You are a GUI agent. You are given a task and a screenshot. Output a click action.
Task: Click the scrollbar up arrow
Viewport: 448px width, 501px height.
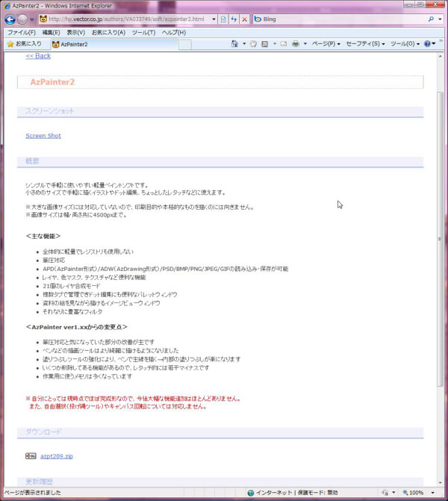pos(441,56)
